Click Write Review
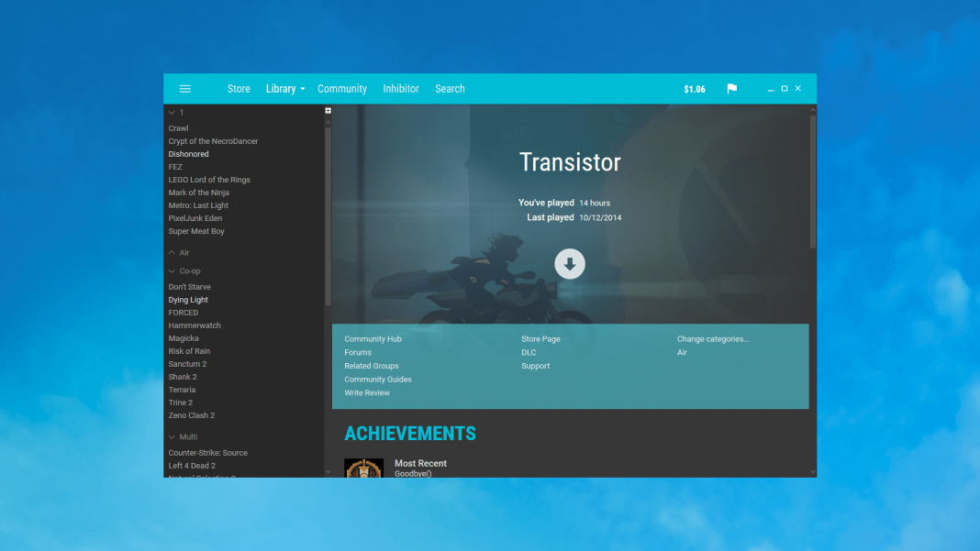The image size is (980, 551). click(x=367, y=393)
